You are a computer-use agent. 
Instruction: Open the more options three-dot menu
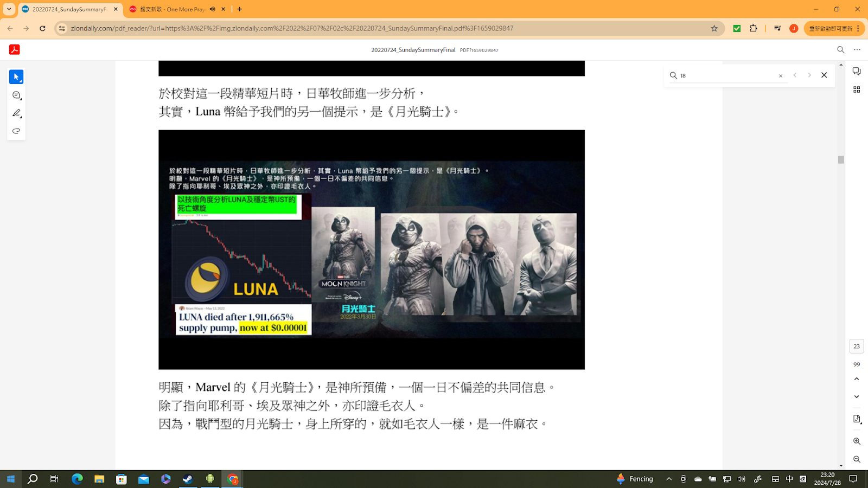coord(857,49)
